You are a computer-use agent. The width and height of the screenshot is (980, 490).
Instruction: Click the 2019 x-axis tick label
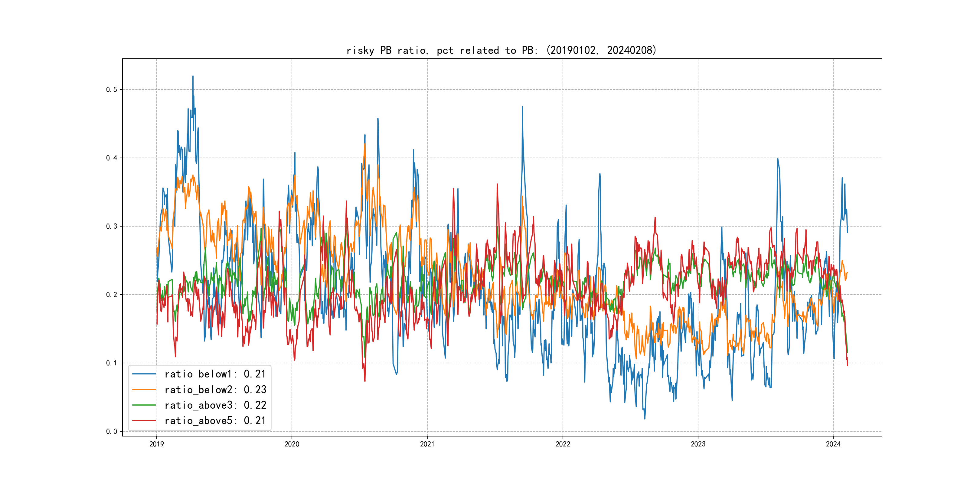156,444
